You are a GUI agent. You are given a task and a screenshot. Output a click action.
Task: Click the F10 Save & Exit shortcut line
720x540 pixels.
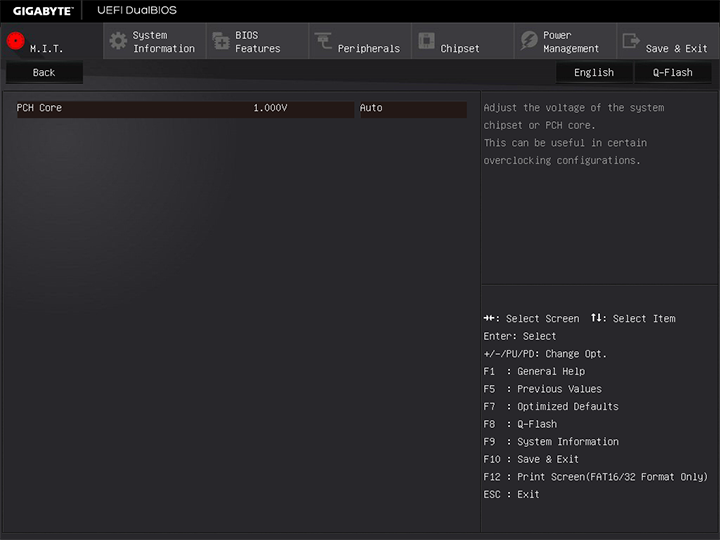click(x=531, y=459)
